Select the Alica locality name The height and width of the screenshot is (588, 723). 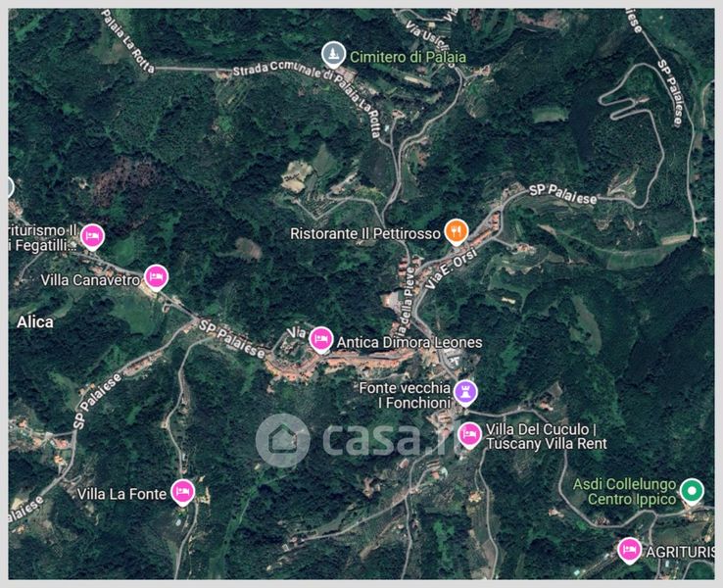(35, 321)
